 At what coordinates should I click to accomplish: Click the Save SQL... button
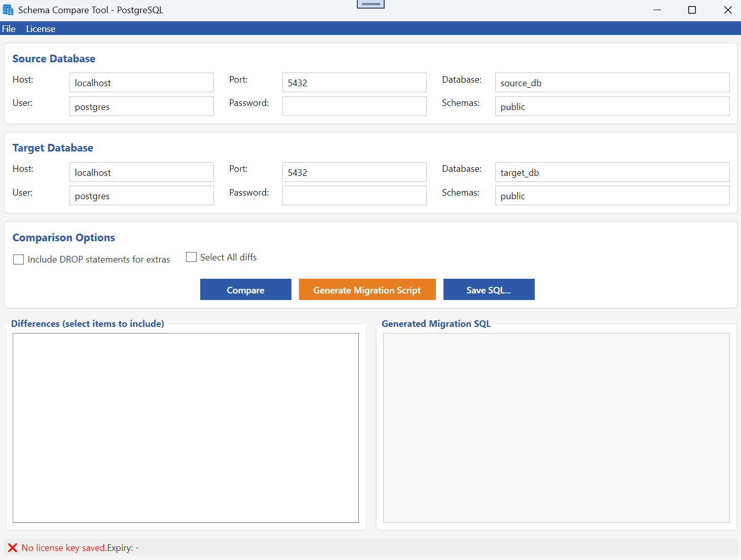click(489, 290)
